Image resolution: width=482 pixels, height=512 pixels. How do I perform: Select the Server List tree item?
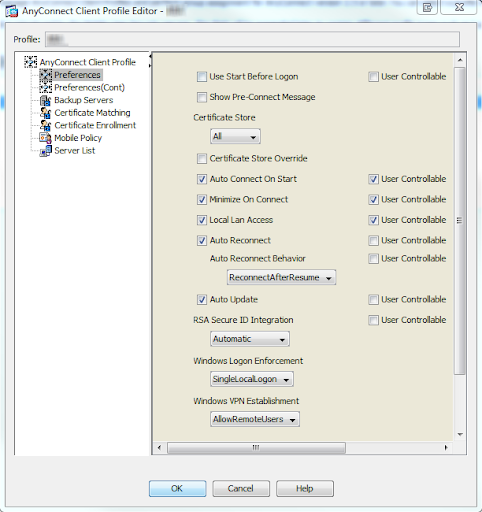tap(75, 151)
